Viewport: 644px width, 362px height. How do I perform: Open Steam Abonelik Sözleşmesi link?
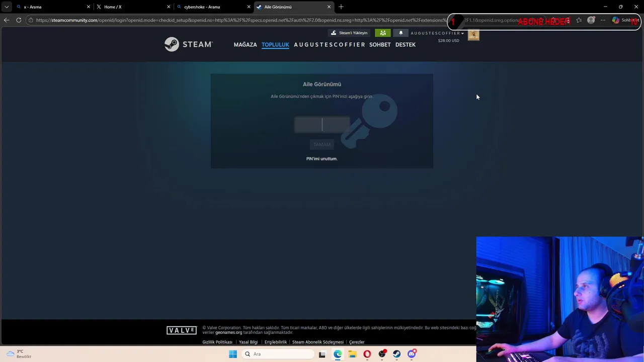coord(318,342)
